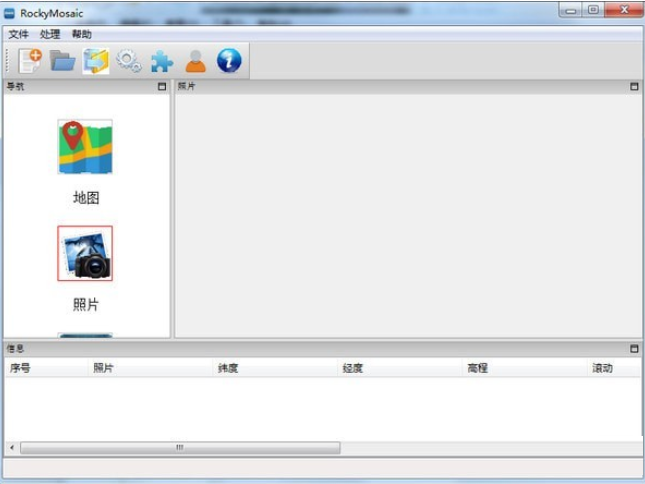Click the yellow map layers toolbar icon
This screenshot has width=645, height=484.
tap(96, 61)
